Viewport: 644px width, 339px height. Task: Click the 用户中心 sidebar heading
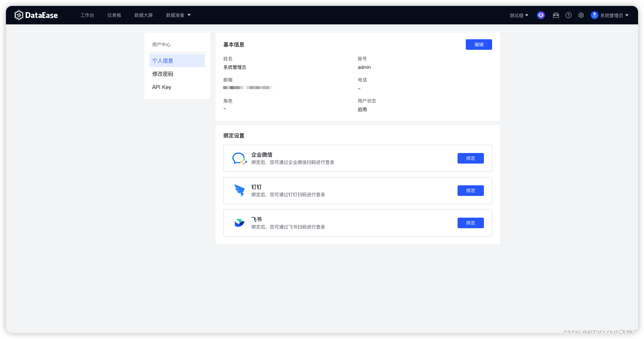pos(161,45)
